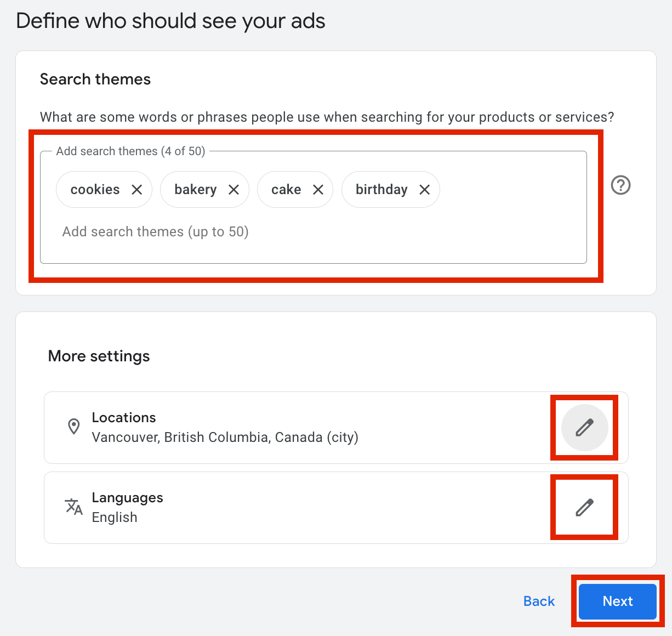This screenshot has height=636, width=672.
Task: Click the translate languages icon
Action: point(73,507)
